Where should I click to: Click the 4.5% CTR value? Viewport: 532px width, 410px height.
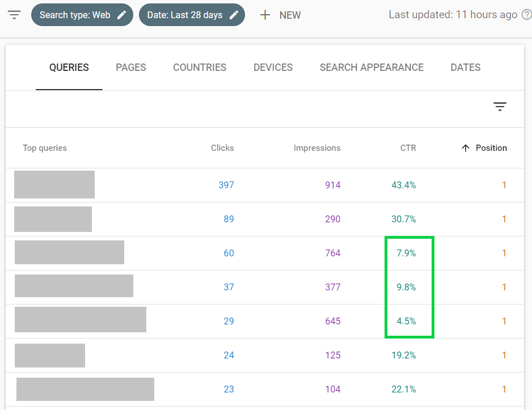(x=406, y=321)
